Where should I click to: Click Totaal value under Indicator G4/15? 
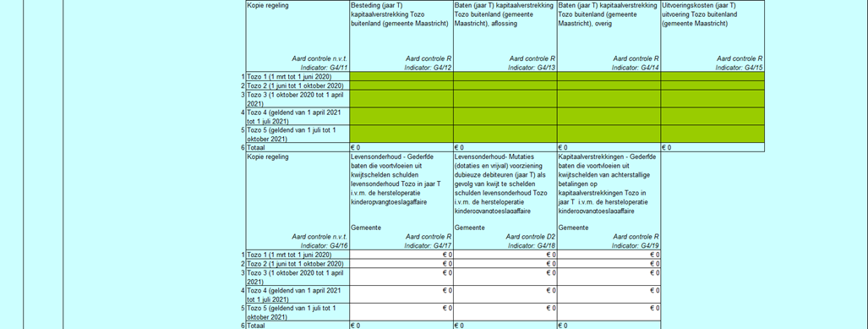point(713,148)
